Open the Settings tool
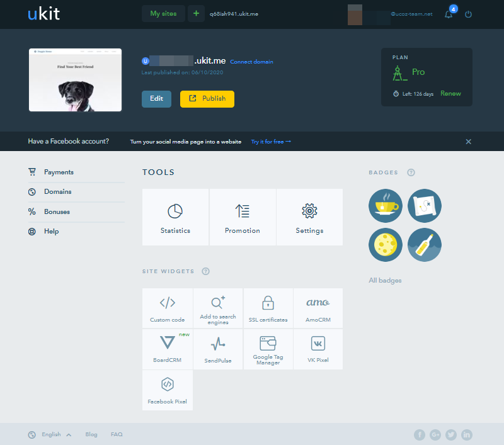 click(x=309, y=217)
